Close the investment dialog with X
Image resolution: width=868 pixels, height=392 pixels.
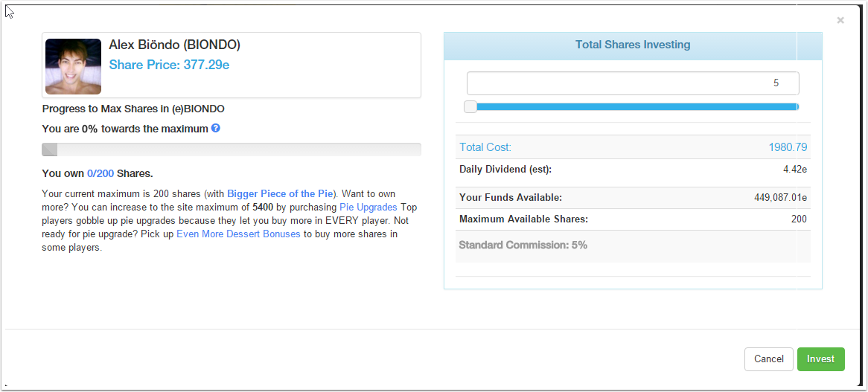[x=840, y=21]
